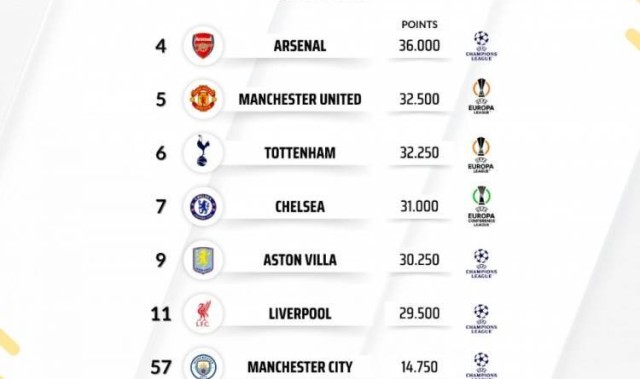The width and height of the screenshot is (640, 379).
Task: Click Champions League logo beside Liverpool
Action: (x=481, y=318)
